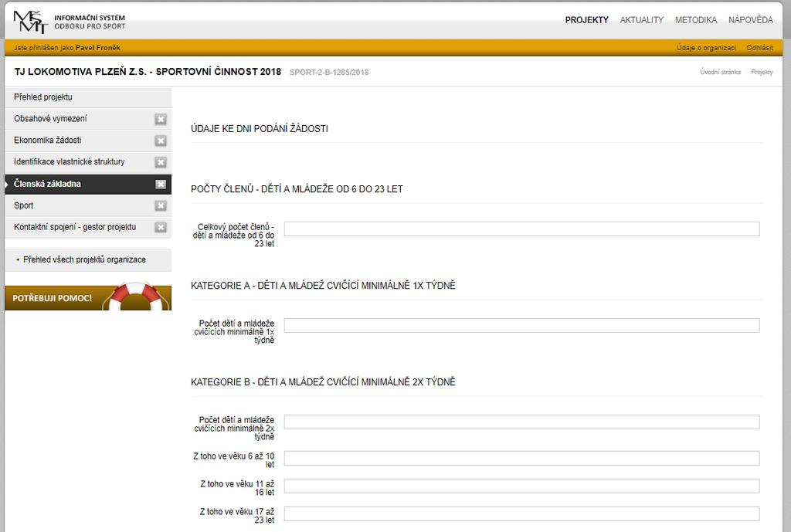
Task: Focus the 1x týdně count input field
Action: [x=521, y=325]
